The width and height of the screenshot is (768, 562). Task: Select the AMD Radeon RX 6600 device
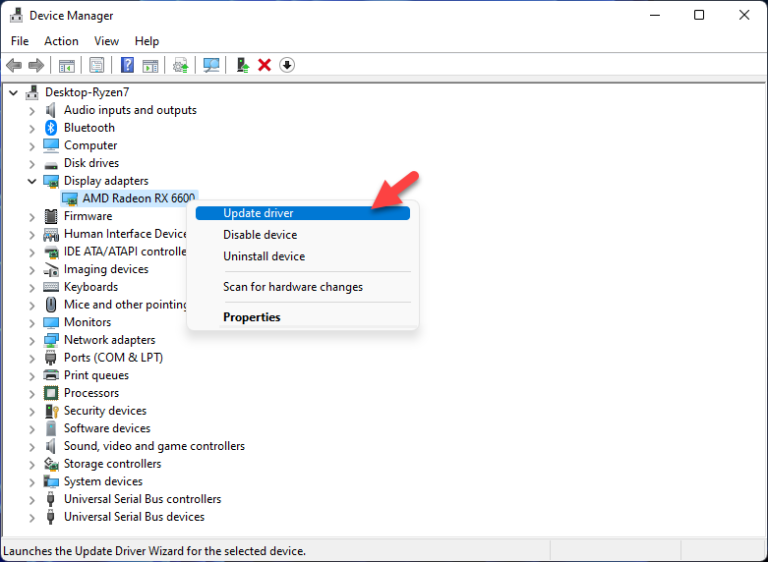pyautogui.click(x=129, y=198)
